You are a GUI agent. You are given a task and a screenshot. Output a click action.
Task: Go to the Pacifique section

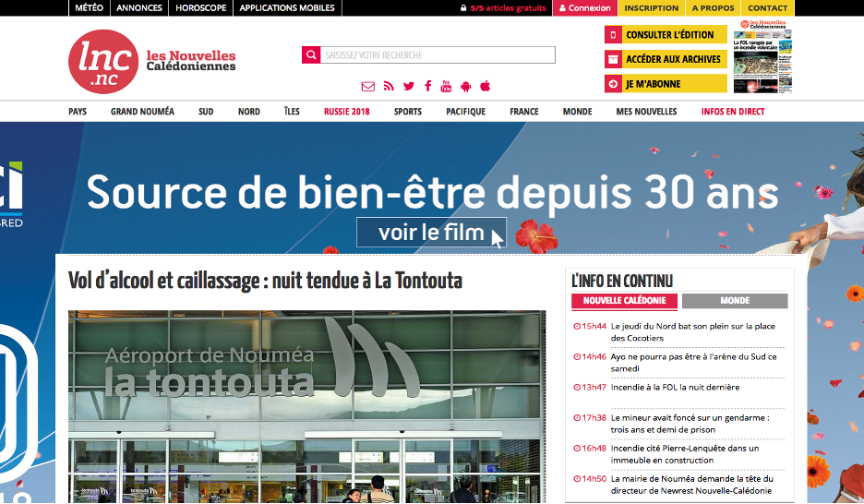[x=465, y=112]
